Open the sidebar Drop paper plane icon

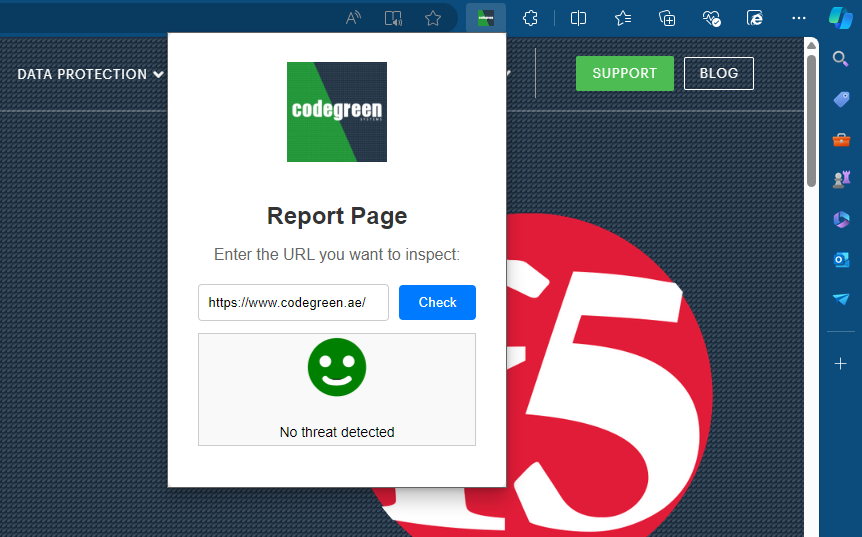pos(841,298)
